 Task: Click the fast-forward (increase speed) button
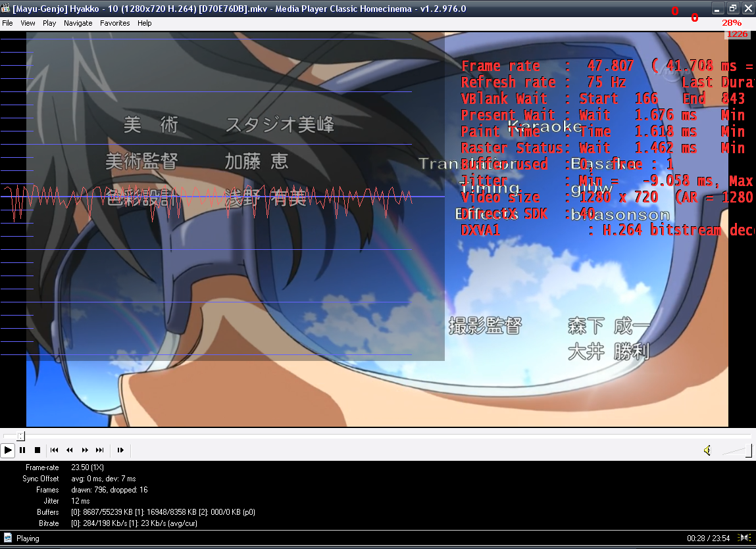85,450
